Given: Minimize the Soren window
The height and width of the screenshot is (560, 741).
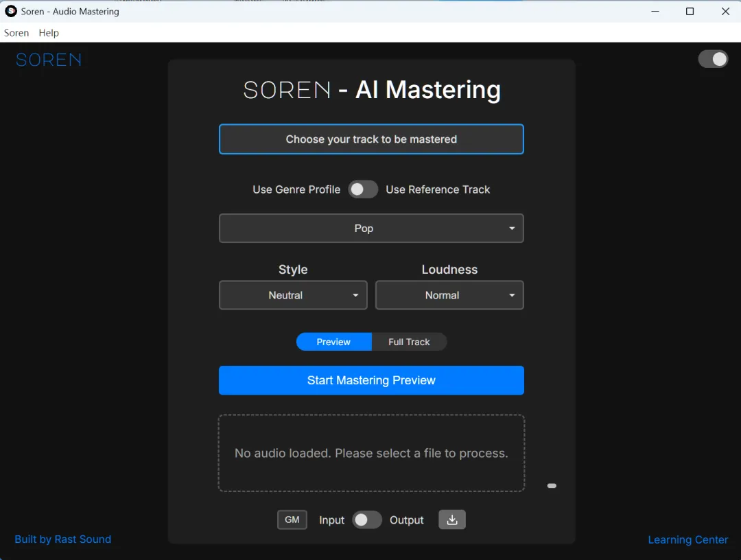Looking at the screenshot, I should tap(655, 12).
